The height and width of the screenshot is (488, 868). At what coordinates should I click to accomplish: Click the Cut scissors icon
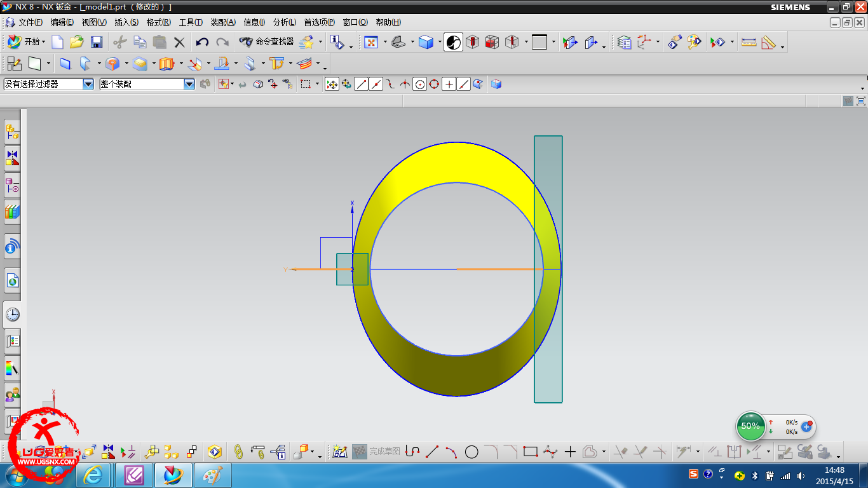120,43
